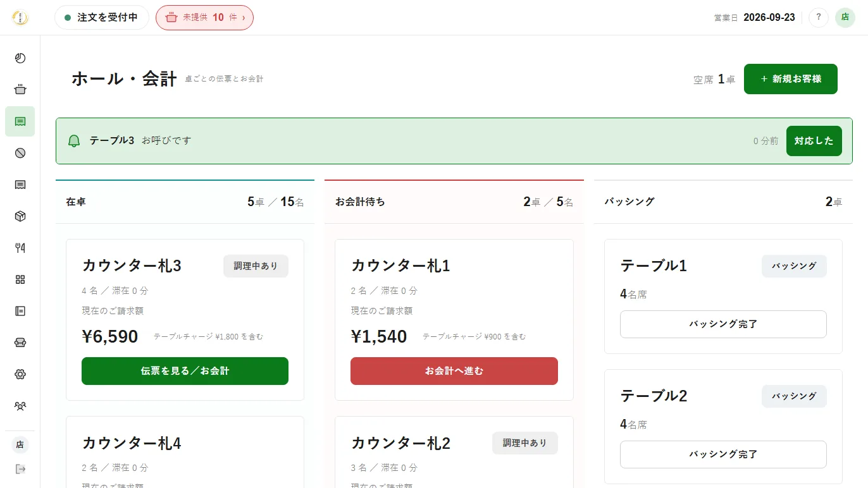Image resolution: width=868 pixels, height=488 pixels.
Task: Click the 0 分前 timestamp in call banner
Action: point(766,141)
